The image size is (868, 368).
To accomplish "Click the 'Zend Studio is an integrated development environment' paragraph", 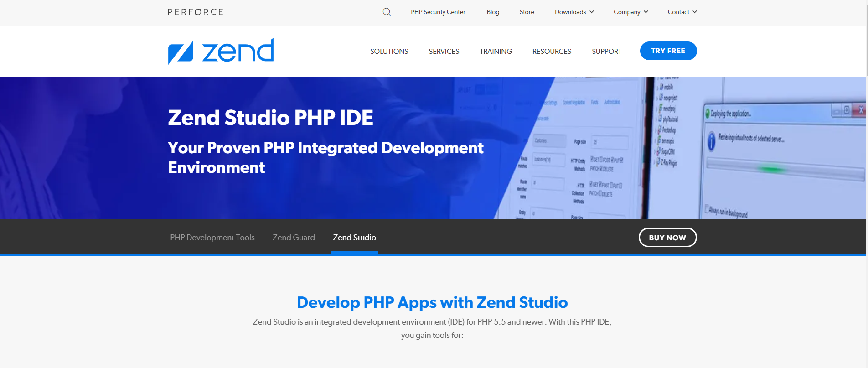I will click(432, 328).
